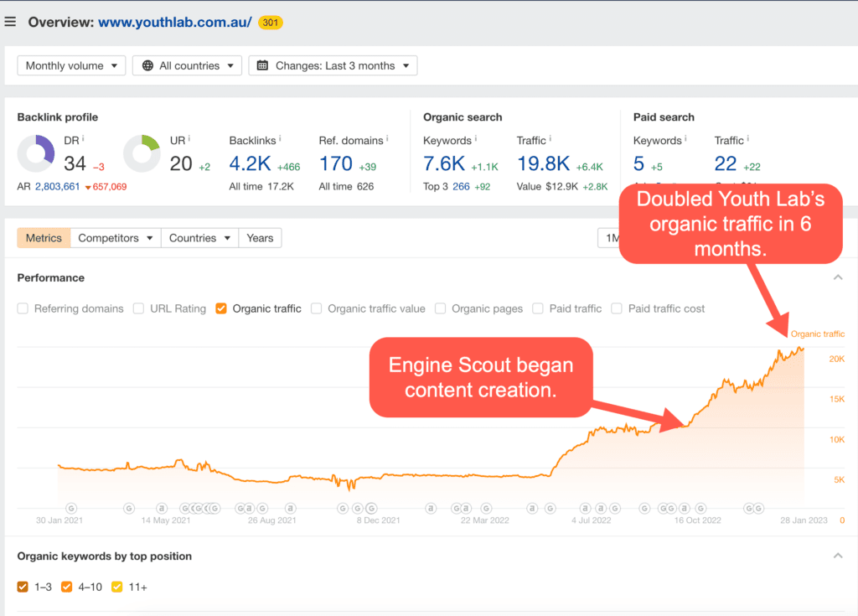This screenshot has height=616, width=858.
Task: Open Changes: Last 3 months dropdown
Action: click(x=333, y=65)
